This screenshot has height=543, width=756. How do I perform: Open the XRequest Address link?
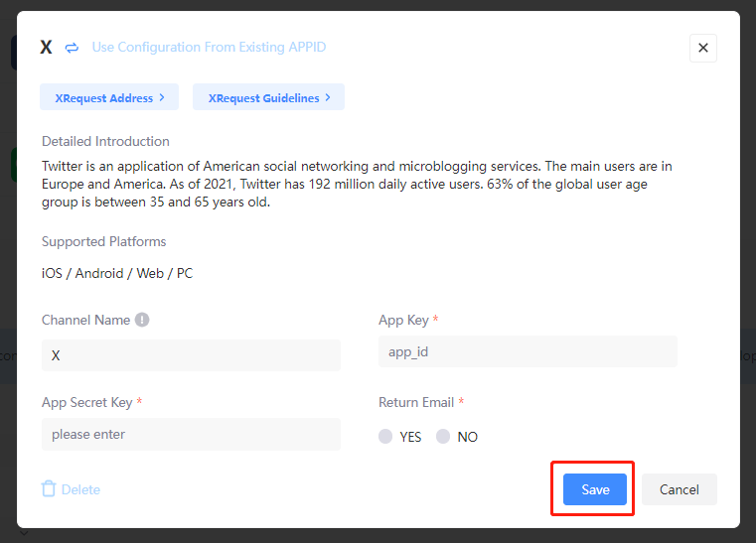(x=104, y=98)
